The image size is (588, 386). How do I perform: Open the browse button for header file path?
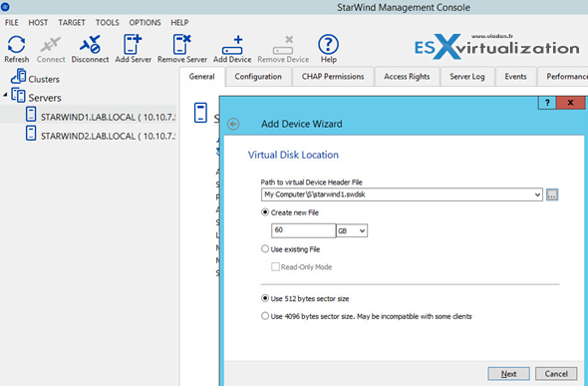coord(552,194)
